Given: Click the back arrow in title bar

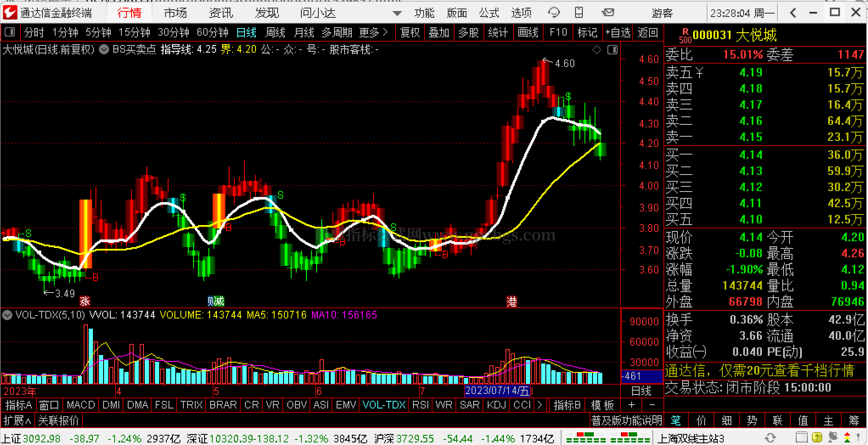Looking at the screenshot, I should [792, 13].
